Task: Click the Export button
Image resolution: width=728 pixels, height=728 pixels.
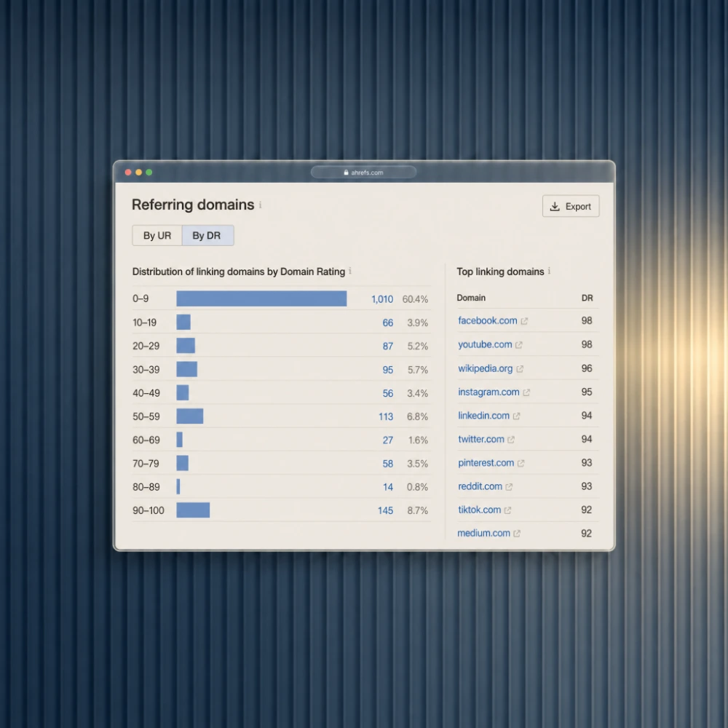Action: (571, 206)
